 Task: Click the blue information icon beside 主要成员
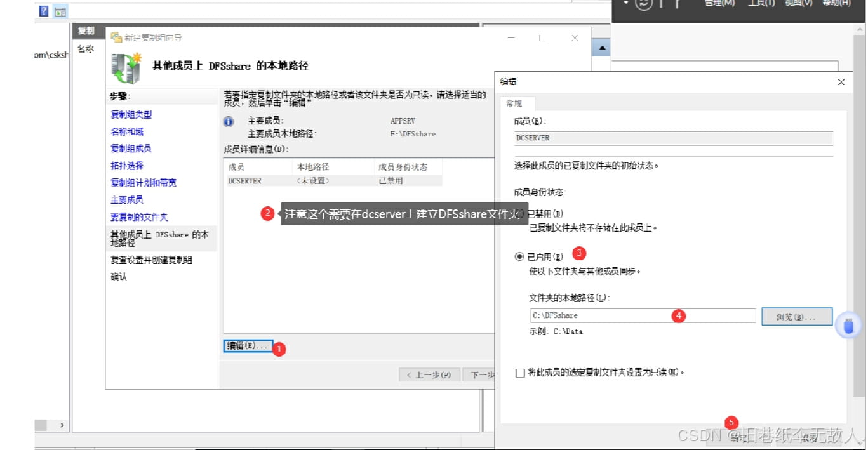[228, 122]
